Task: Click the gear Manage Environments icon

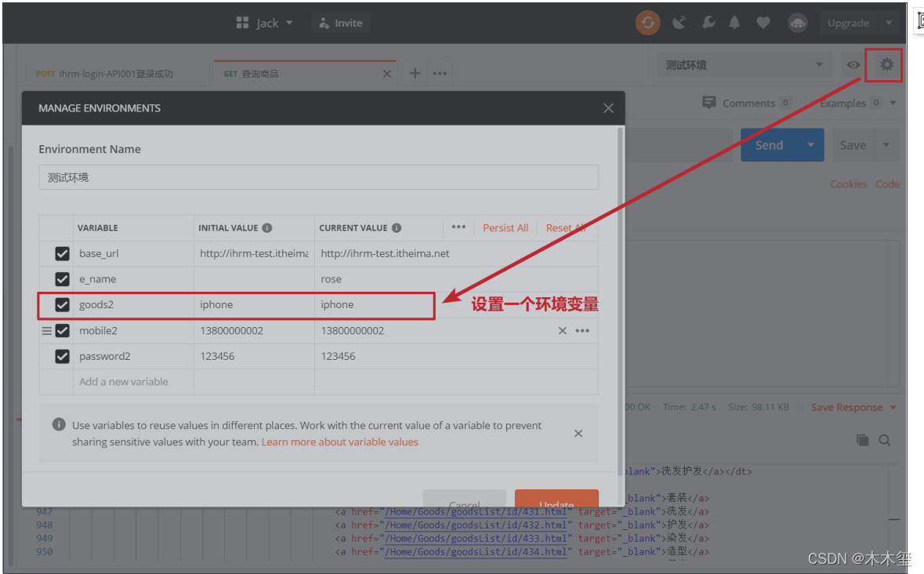Action: tap(886, 64)
